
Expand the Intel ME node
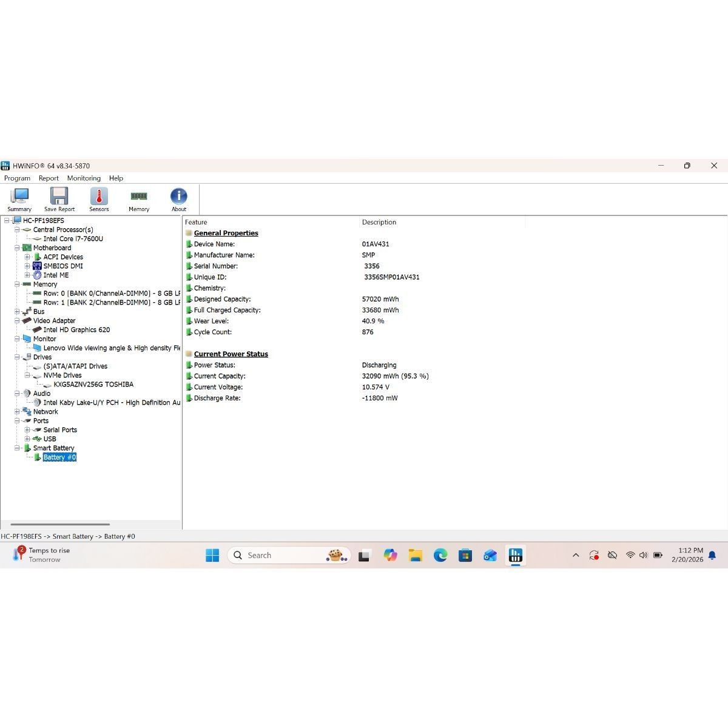click(27, 275)
